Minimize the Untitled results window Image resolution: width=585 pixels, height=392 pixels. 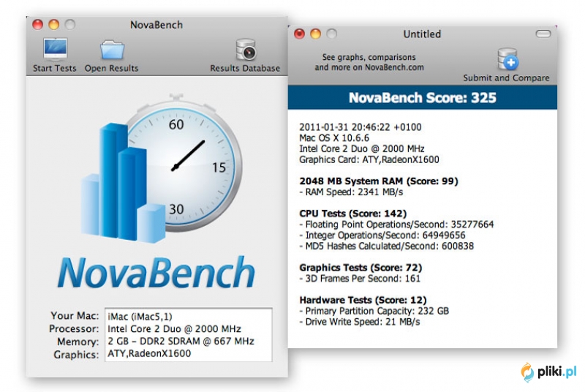316,34
